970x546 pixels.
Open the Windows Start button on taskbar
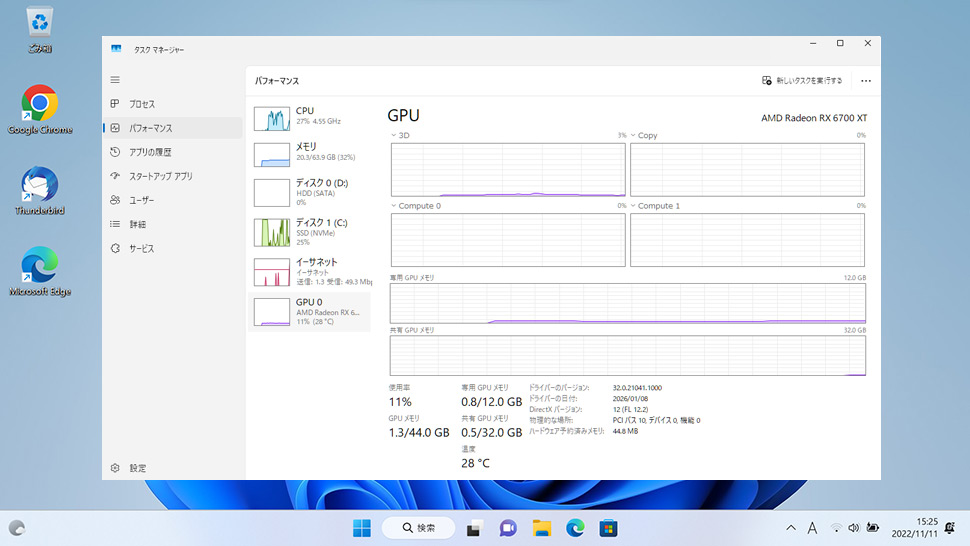[x=362, y=528]
